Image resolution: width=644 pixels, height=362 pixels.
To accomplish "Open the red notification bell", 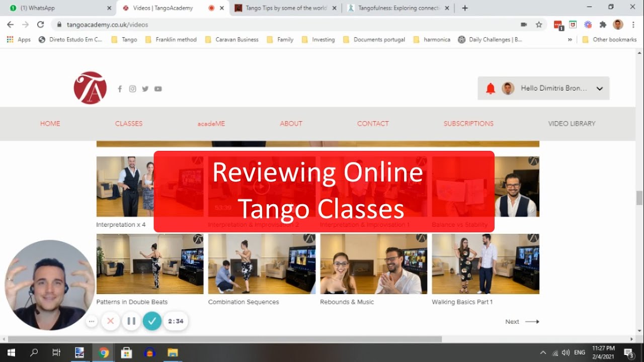I will 491,88.
